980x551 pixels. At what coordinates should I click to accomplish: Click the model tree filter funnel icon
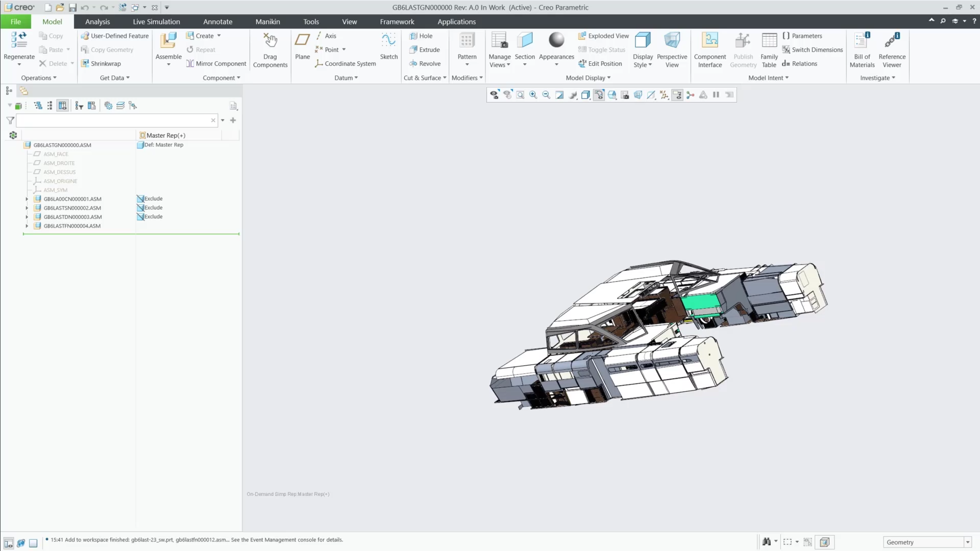[10, 120]
